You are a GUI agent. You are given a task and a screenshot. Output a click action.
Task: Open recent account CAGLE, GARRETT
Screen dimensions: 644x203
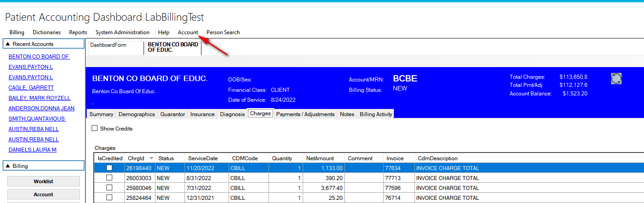(31, 88)
